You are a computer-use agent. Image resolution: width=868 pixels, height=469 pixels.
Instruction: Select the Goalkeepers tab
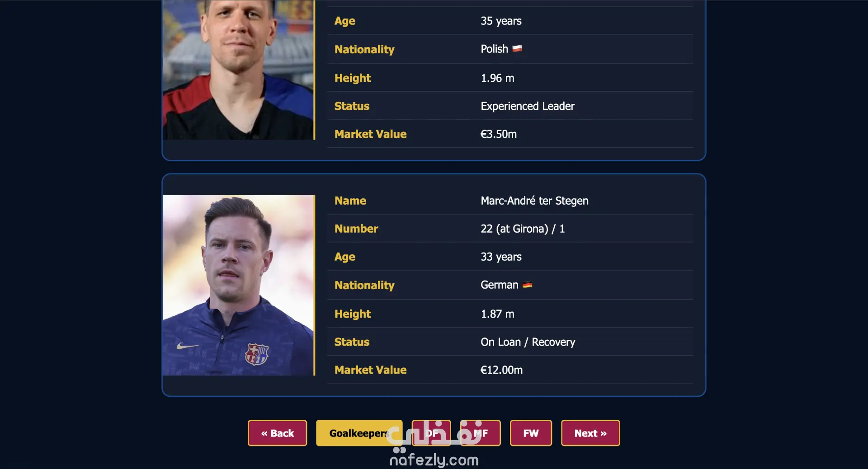[x=359, y=433]
